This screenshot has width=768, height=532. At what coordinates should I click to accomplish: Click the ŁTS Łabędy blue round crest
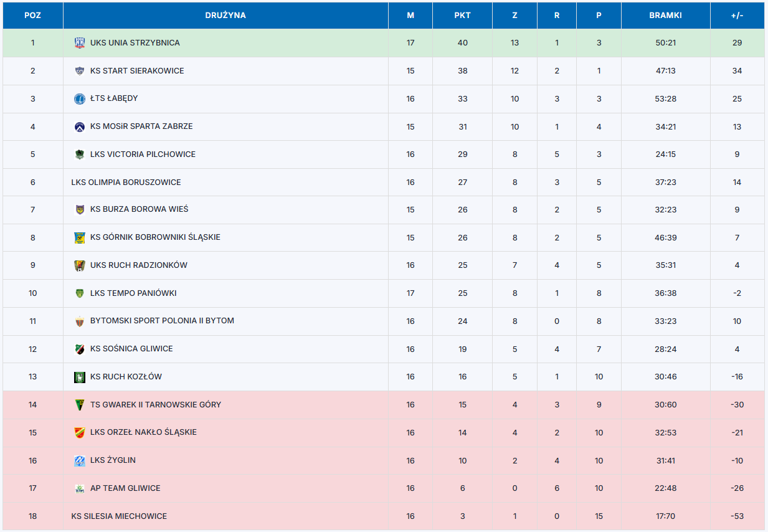click(80, 98)
